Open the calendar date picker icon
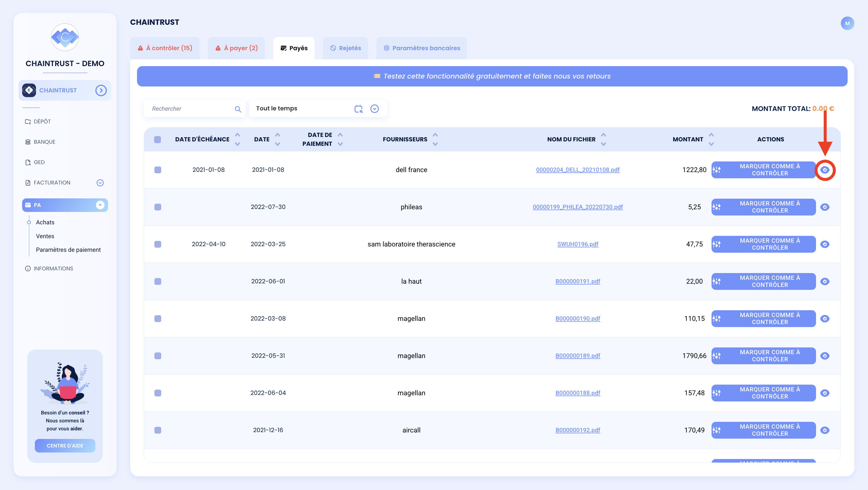 point(358,109)
